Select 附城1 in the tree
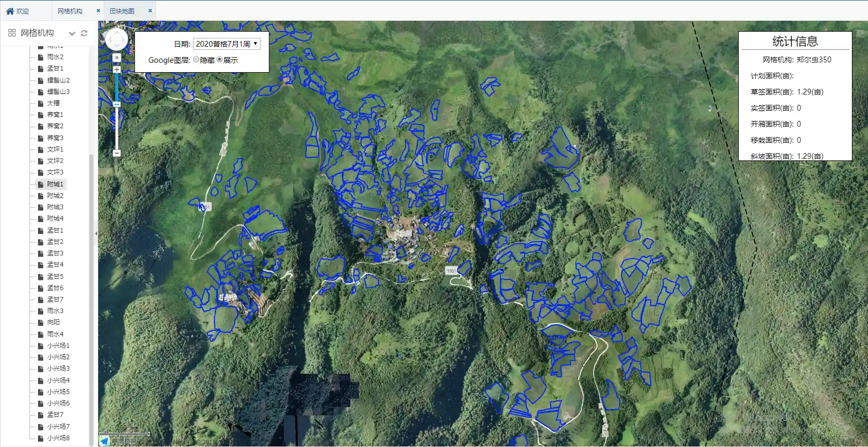This screenshot has width=868, height=447. coord(55,184)
